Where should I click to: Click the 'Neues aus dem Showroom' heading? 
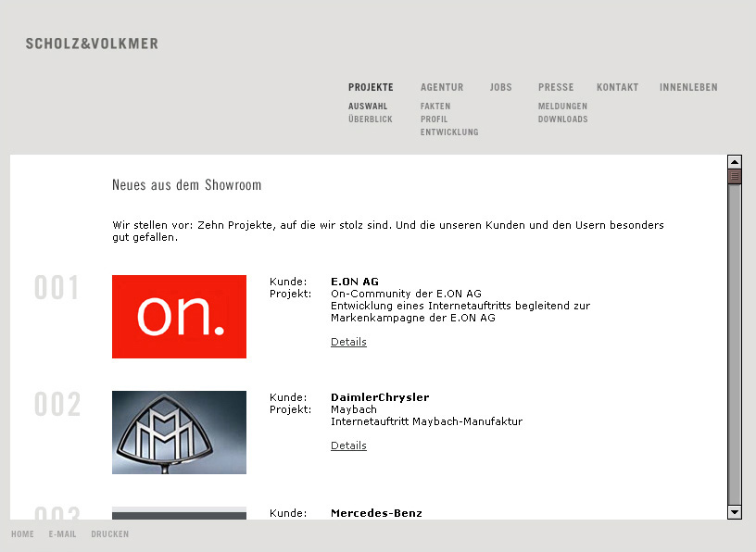pyautogui.click(x=186, y=185)
